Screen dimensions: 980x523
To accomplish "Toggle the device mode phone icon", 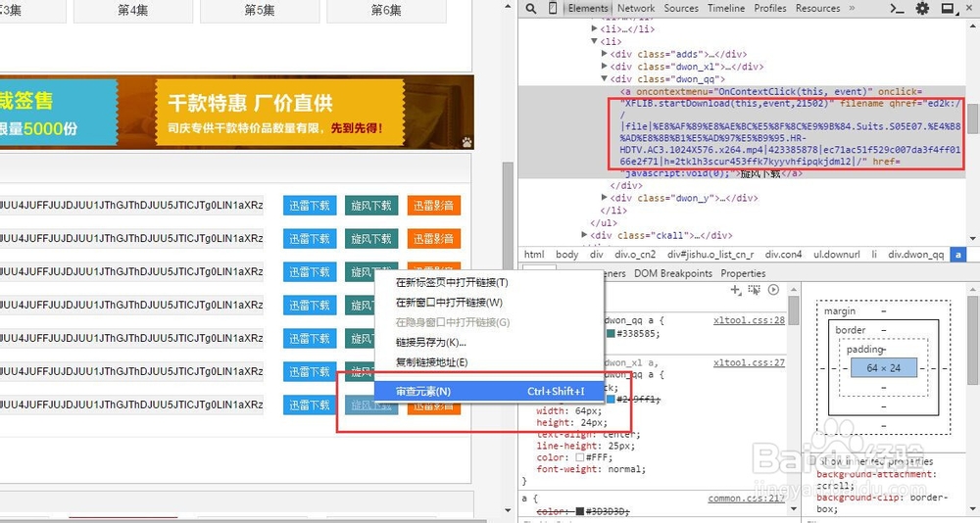I will coord(553,8).
